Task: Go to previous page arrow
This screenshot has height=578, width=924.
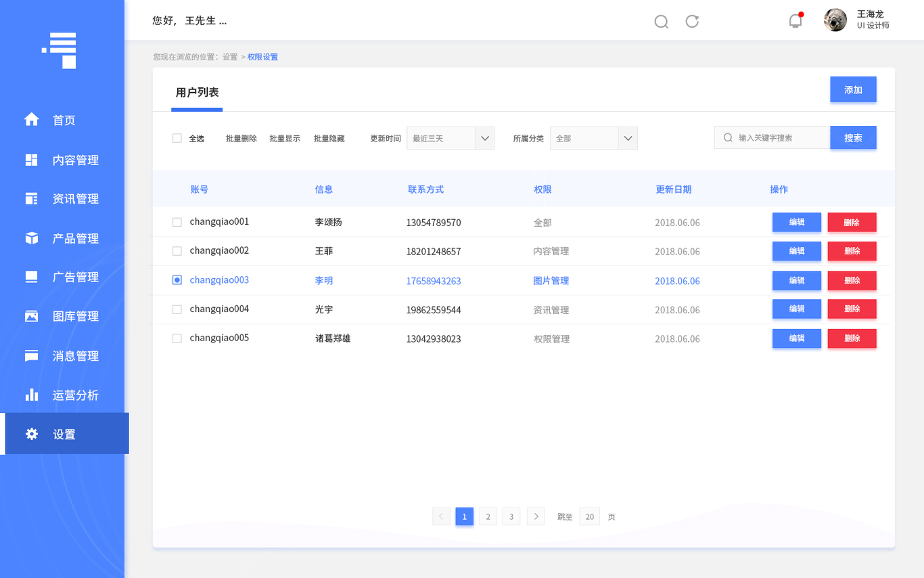Action: [x=441, y=516]
